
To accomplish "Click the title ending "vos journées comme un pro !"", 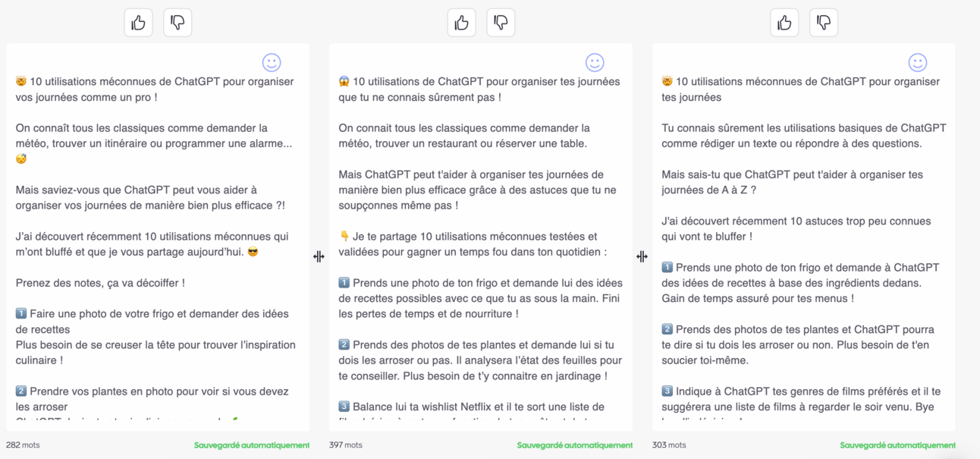I will click(155, 90).
